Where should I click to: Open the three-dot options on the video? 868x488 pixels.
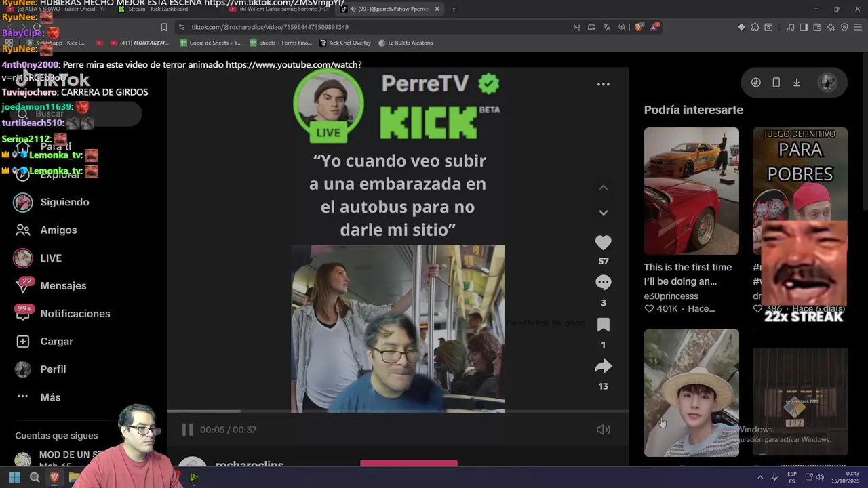603,85
